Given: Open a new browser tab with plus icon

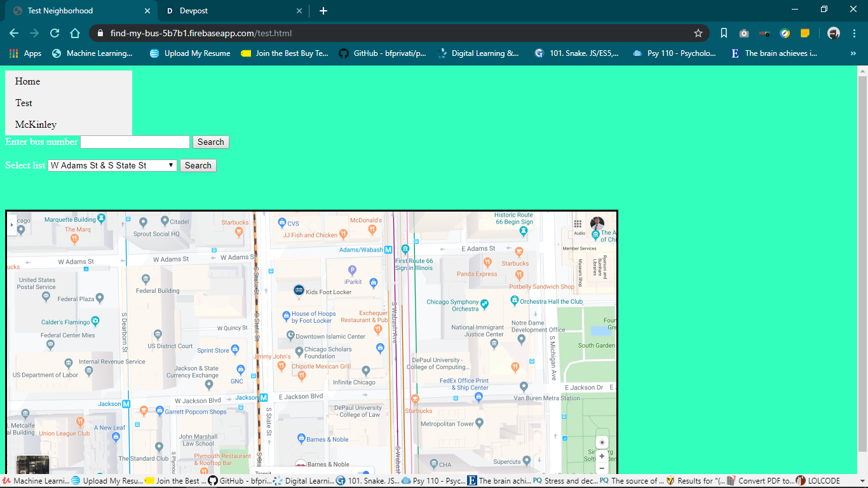Looking at the screenshot, I should [x=323, y=11].
